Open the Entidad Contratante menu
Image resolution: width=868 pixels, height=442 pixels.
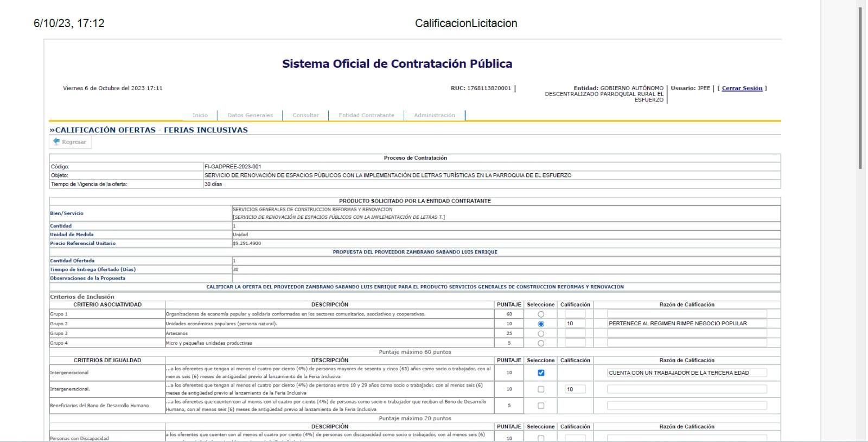[x=366, y=115]
